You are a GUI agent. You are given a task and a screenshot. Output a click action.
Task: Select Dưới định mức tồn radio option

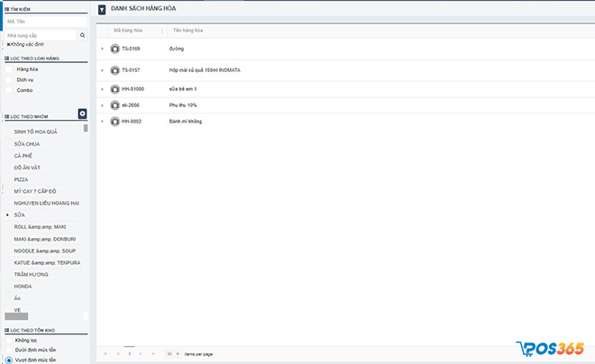pos(9,350)
